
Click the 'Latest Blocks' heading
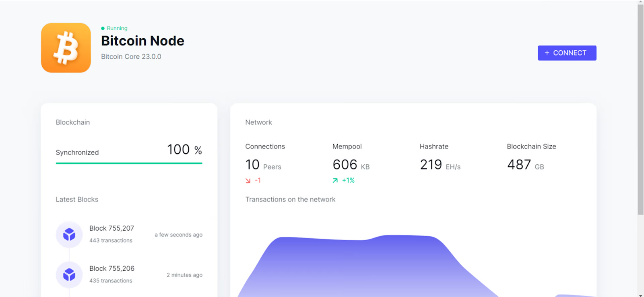pos(77,200)
